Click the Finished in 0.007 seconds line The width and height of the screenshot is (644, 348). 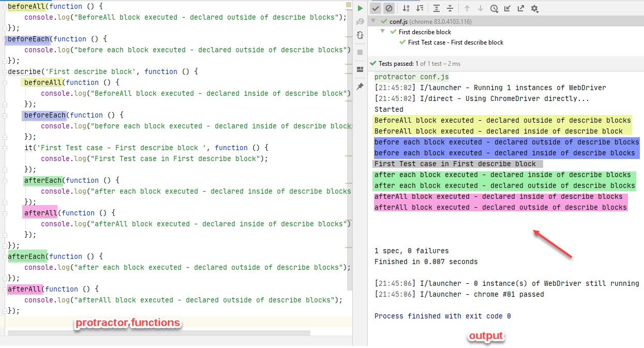coord(426,262)
